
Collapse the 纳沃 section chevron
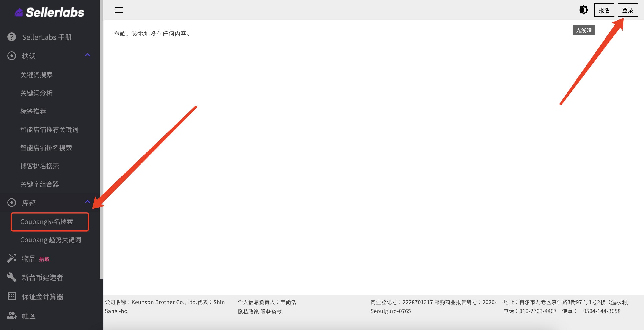coord(87,55)
